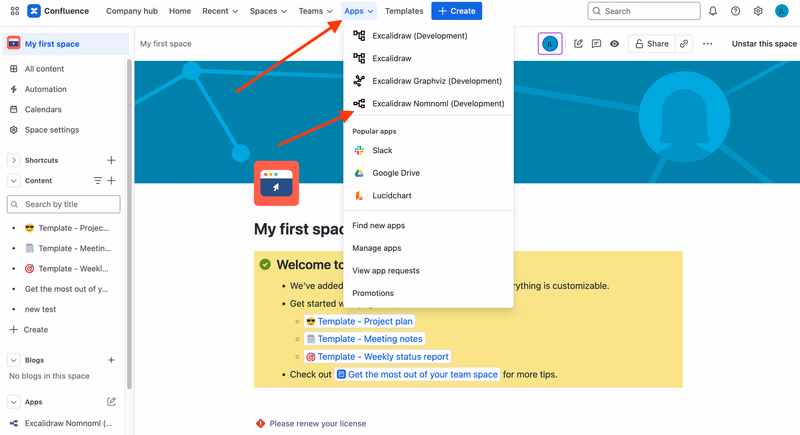Click Create in sidebar content tree
This screenshot has height=435, width=800.
pos(29,329)
